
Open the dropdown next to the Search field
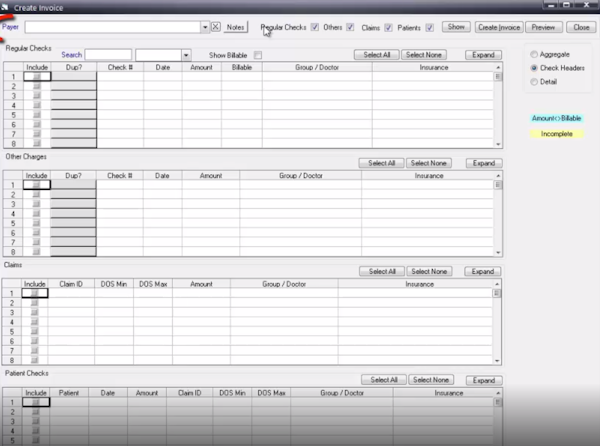[x=186, y=54]
